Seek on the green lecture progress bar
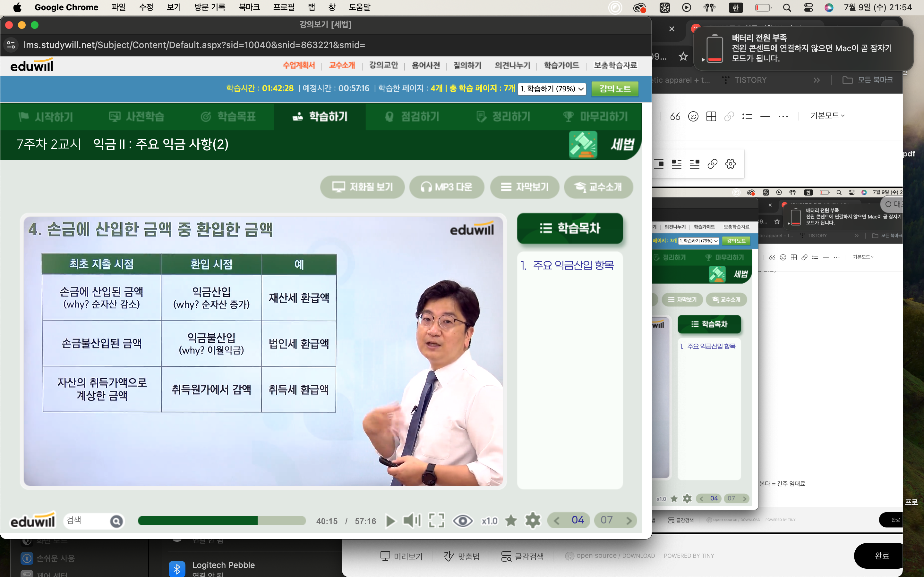 (x=221, y=521)
